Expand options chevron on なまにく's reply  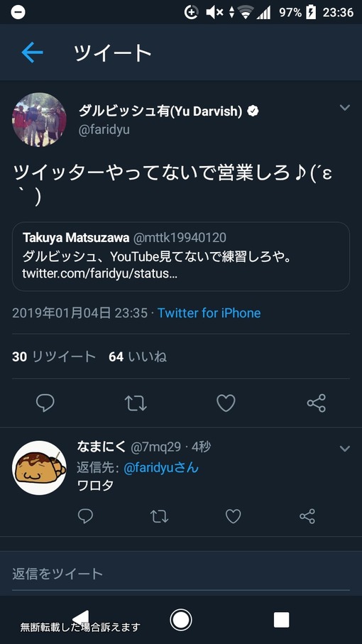coord(345,449)
